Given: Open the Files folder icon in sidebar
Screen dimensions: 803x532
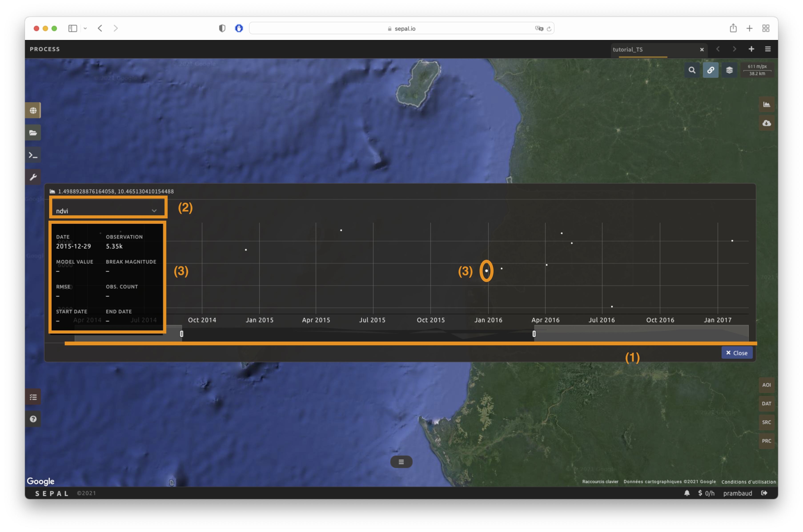Looking at the screenshot, I should point(33,133).
